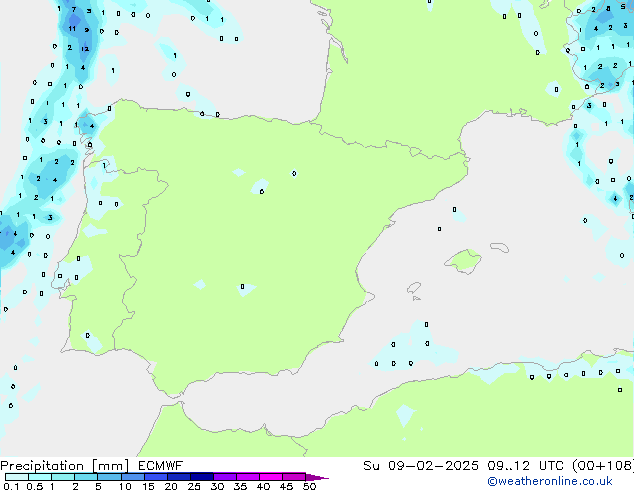Click the green Mallorca island on the map
The width and height of the screenshot is (634, 490).
point(464,261)
